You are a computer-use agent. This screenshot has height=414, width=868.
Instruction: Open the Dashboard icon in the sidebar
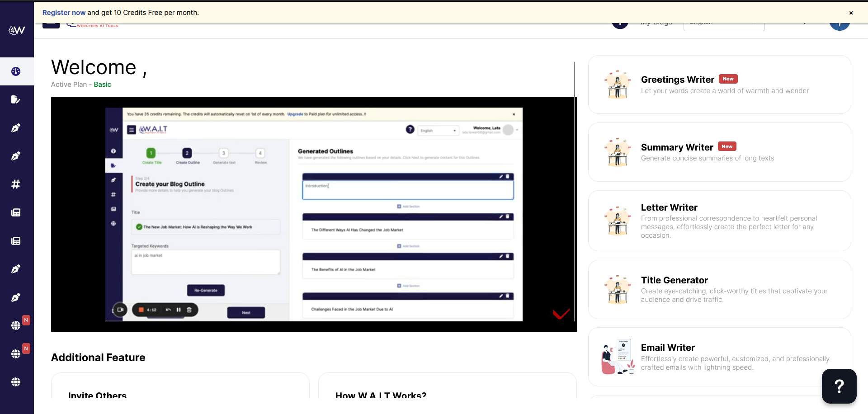click(x=16, y=71)
